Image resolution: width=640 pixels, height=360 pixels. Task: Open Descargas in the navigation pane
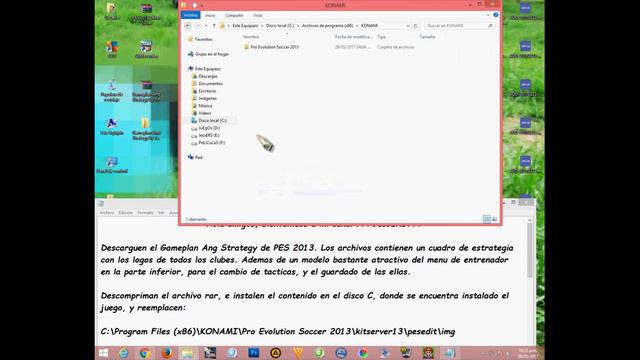[208, 76]
